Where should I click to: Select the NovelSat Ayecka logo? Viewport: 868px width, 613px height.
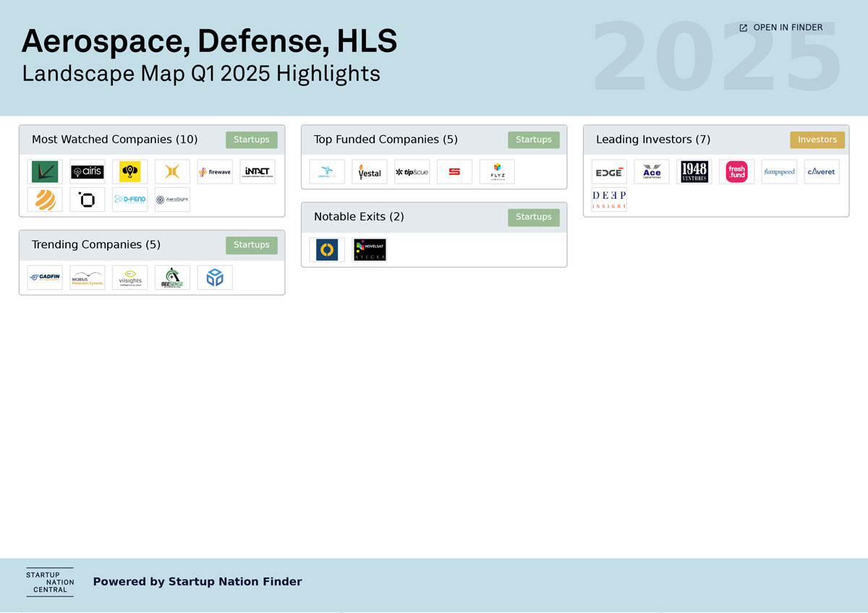pos(370,250)
